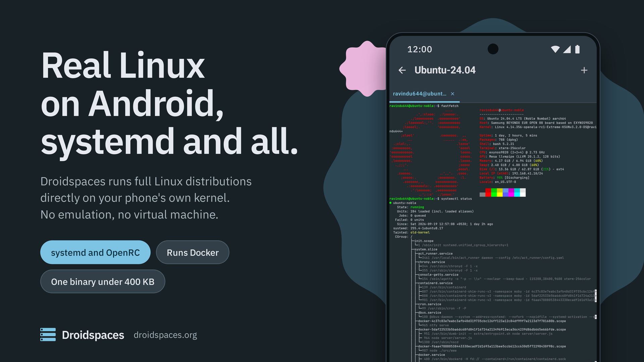Click the 'Host: Samsung BEYONDX' line
This screenshot has width=644, height=362.
536,123
